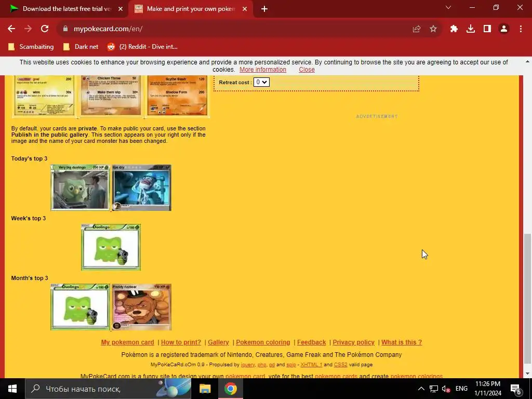Screen dimensions: 532x399
Task: Go back to the previous page
Action: coord(11,29)
